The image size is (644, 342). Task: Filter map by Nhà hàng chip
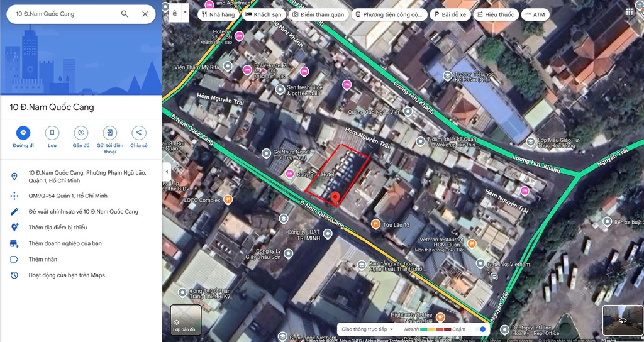(x=218, y=14)
